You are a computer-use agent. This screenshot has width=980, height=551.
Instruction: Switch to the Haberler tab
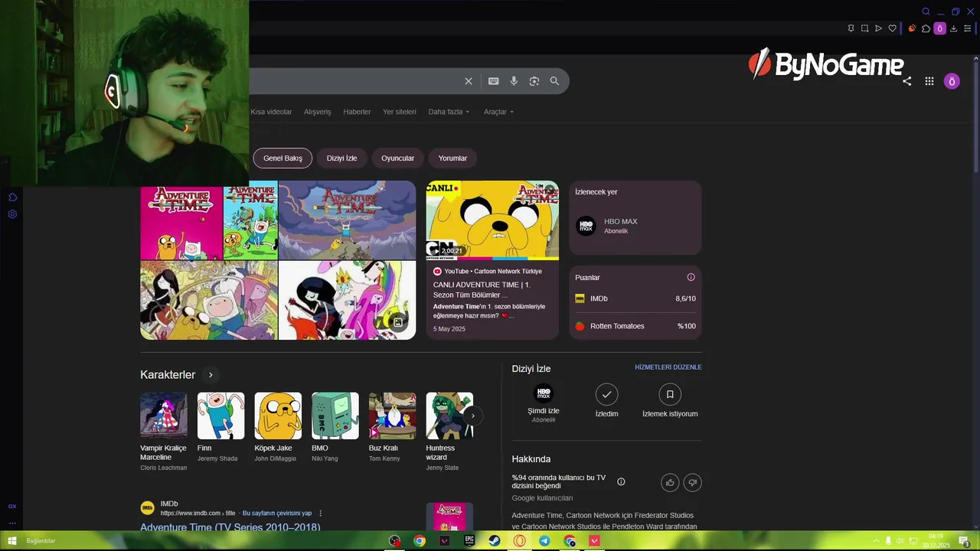pos(357,112)
